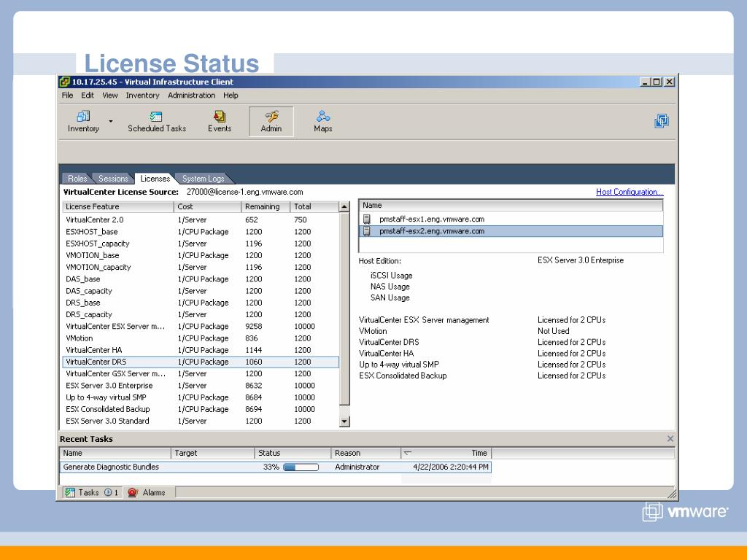Click the VirtualCenter ESX Server m... license row
The height and width of the screenshot is (560, 747).
point(201,326)
